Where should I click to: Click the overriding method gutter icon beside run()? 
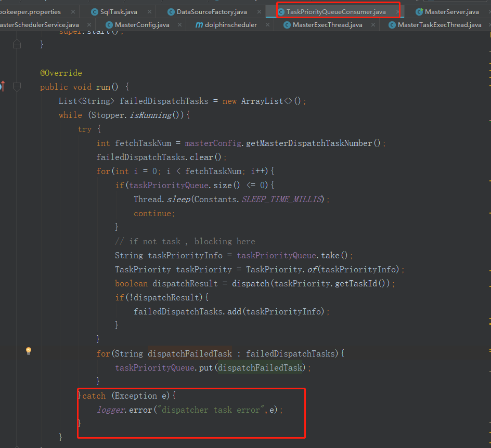click(x=3, y=86)
